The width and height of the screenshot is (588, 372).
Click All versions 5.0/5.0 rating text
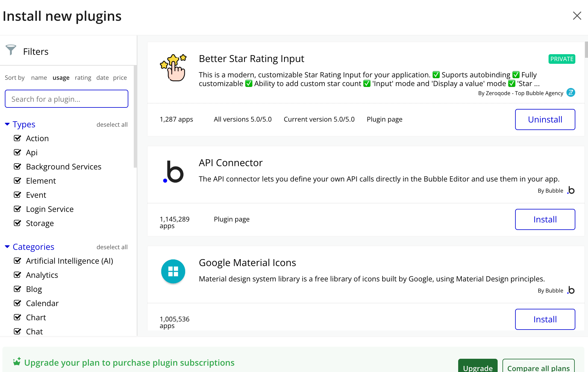point(243,119)
